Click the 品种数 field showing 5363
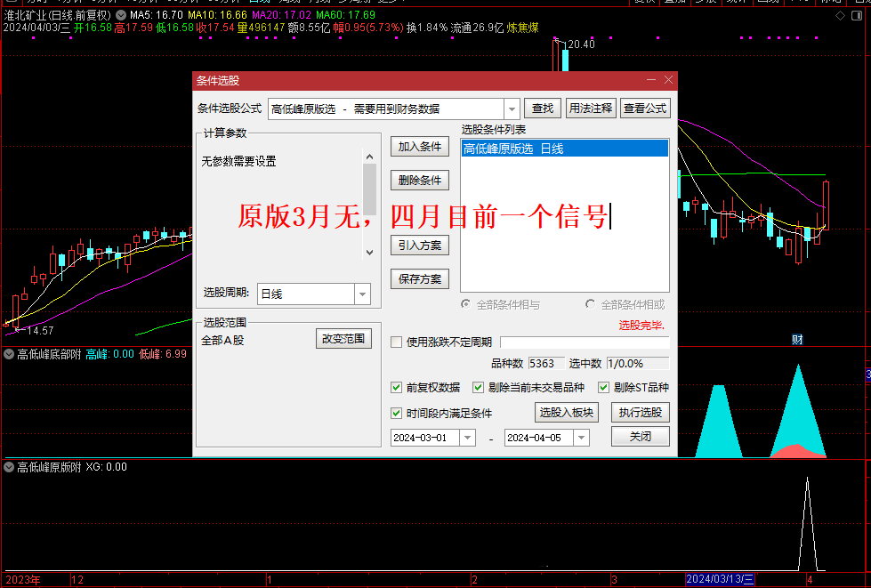The image size is (871, 588). [x=546, y=364]
